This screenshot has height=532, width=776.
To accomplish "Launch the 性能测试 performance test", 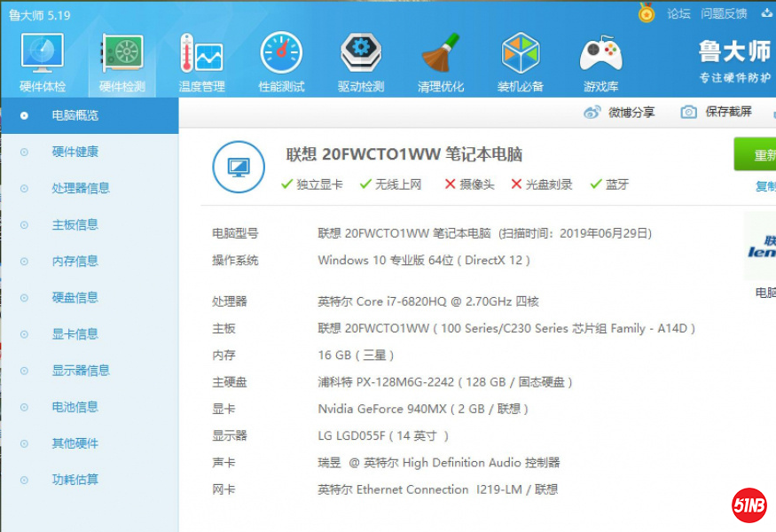I will 281,56.
